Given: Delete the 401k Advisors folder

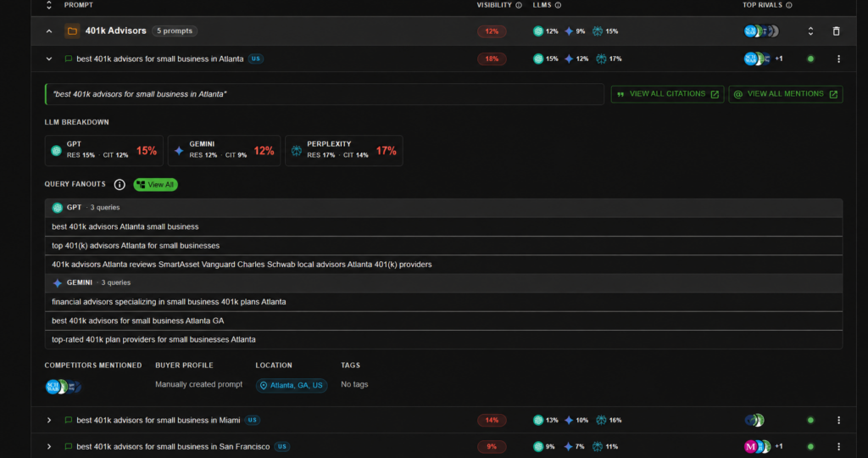Looking at the screenshot, I should pyautogui.click(x=836, y=31).
